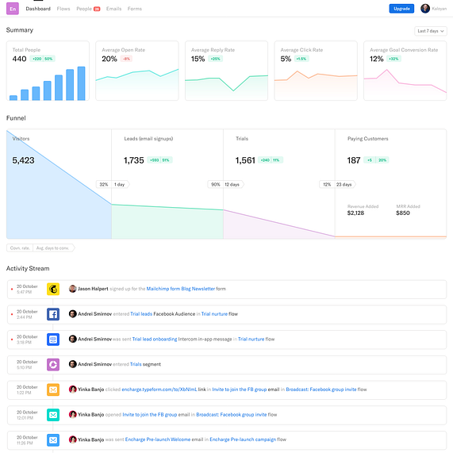453x476 pixels.
Task: Click the 32% 1 day conversion tag
Action: pyautogui.click(x=113, y=185)
